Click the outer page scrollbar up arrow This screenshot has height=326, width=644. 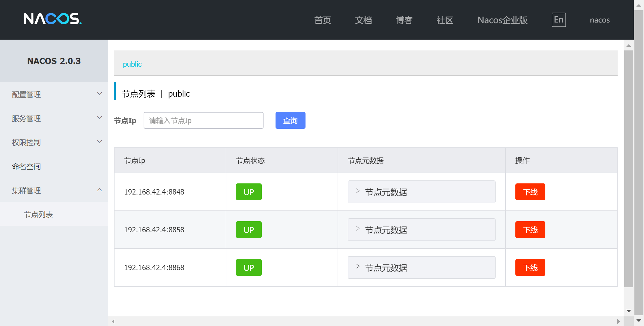coord(639,5)
